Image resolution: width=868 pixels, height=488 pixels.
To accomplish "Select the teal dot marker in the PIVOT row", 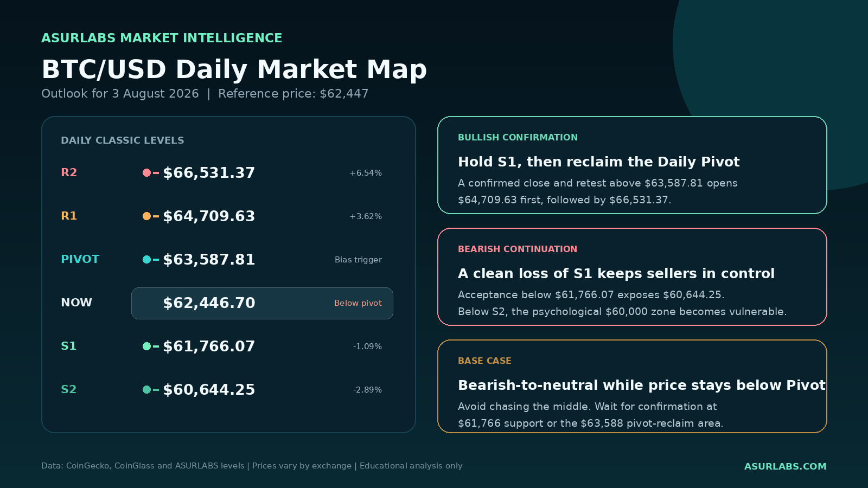I will (x=146, y=260).
